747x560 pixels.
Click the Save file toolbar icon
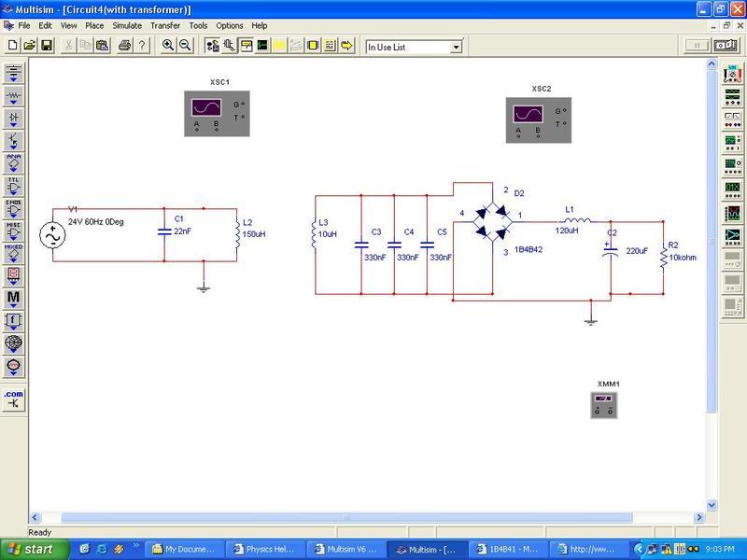[x=47, y=46]
